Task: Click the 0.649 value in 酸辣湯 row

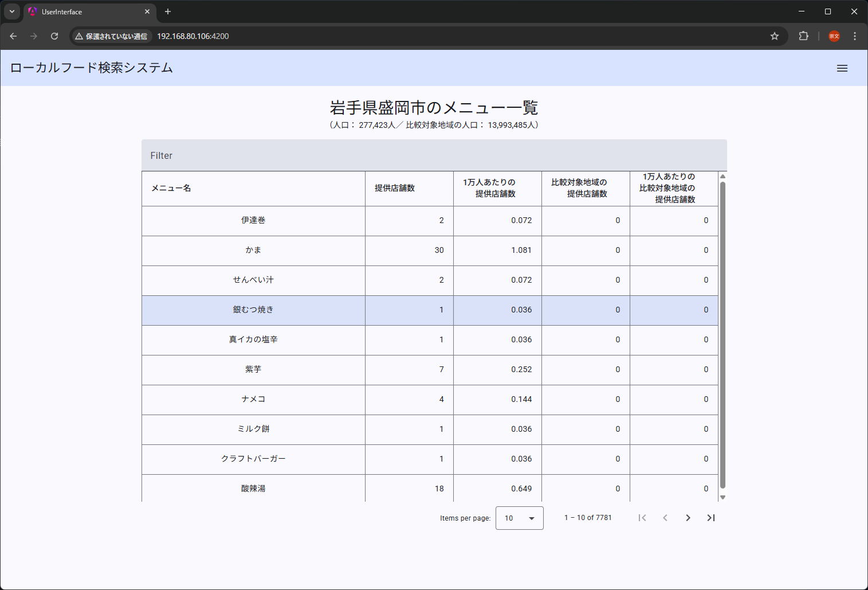Action: pos(521,489)
